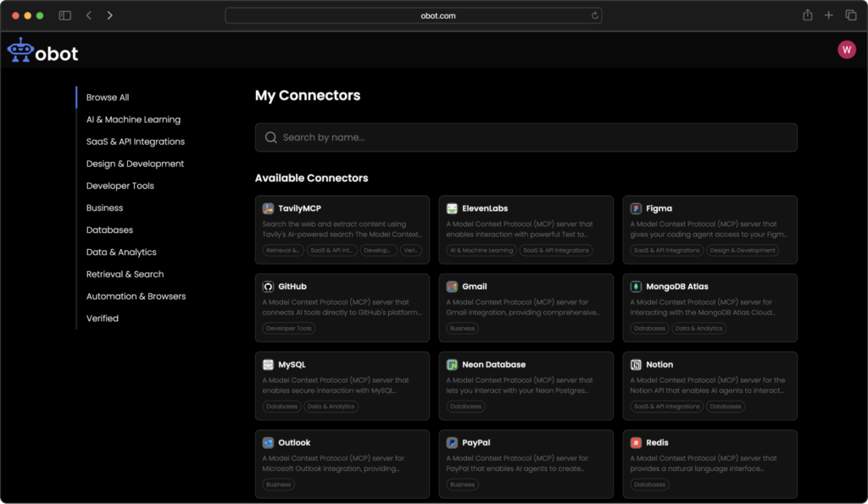The image size is (868, 504).
Task: Open the Developer Tools category
Action: click(x=120, y=186)
